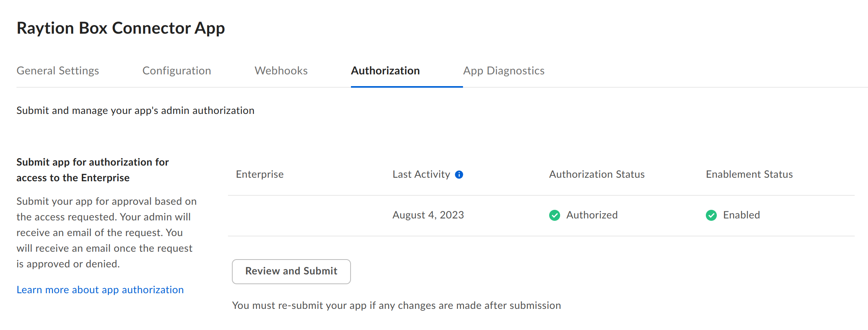Open Learn more about app authorization link

tap(100, 290)
